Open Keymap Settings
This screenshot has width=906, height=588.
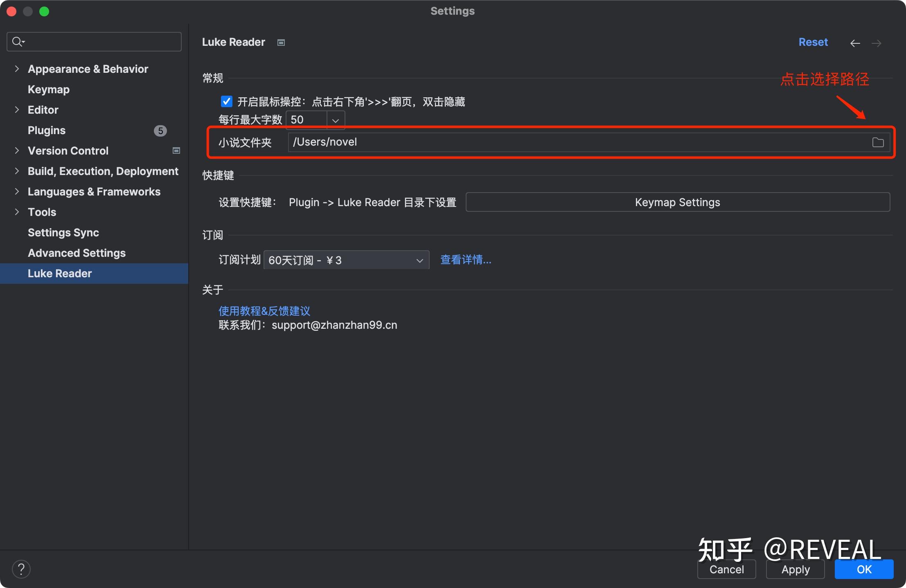pyautogui.click(x=677, y=202)
